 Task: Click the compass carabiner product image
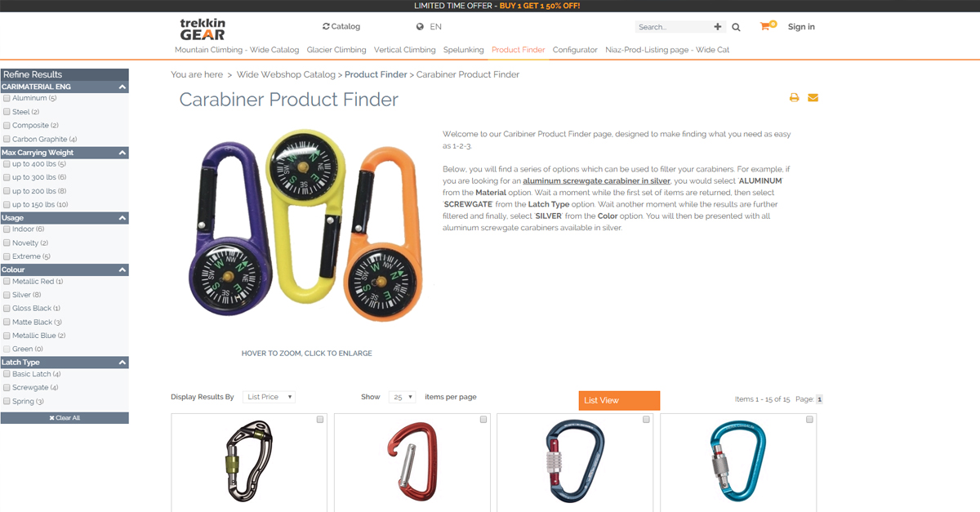click(x=308, y=226)
